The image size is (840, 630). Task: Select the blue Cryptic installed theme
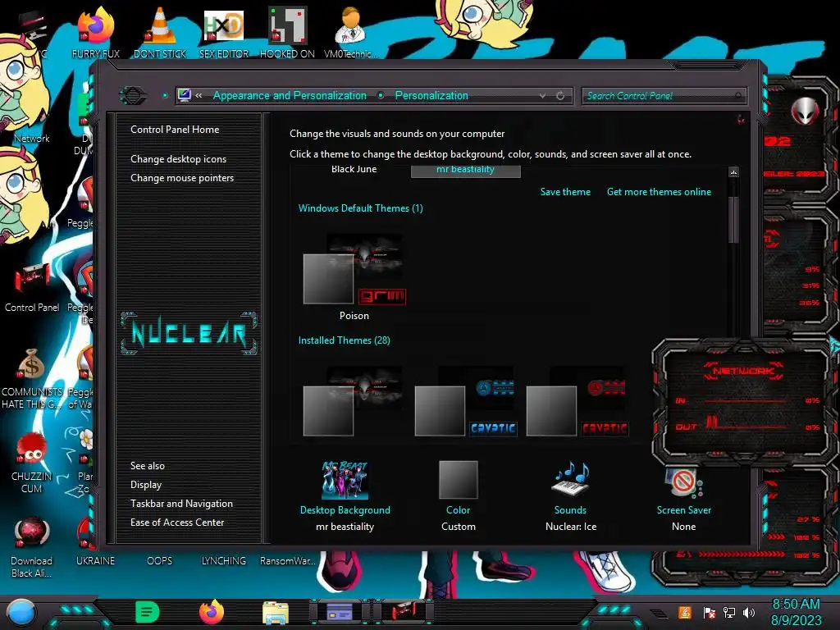coord(466,402)
